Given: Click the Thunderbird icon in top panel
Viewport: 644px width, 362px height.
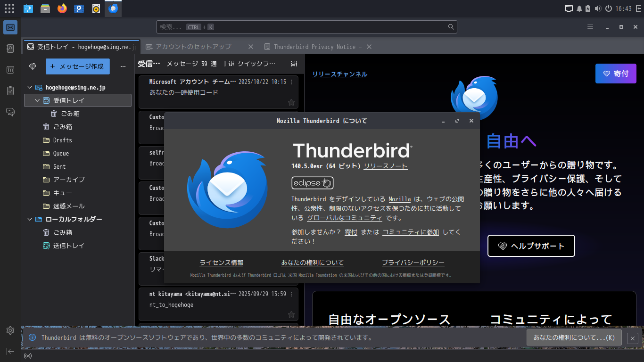Looking at the screenshot, I should tap(113, 8).
